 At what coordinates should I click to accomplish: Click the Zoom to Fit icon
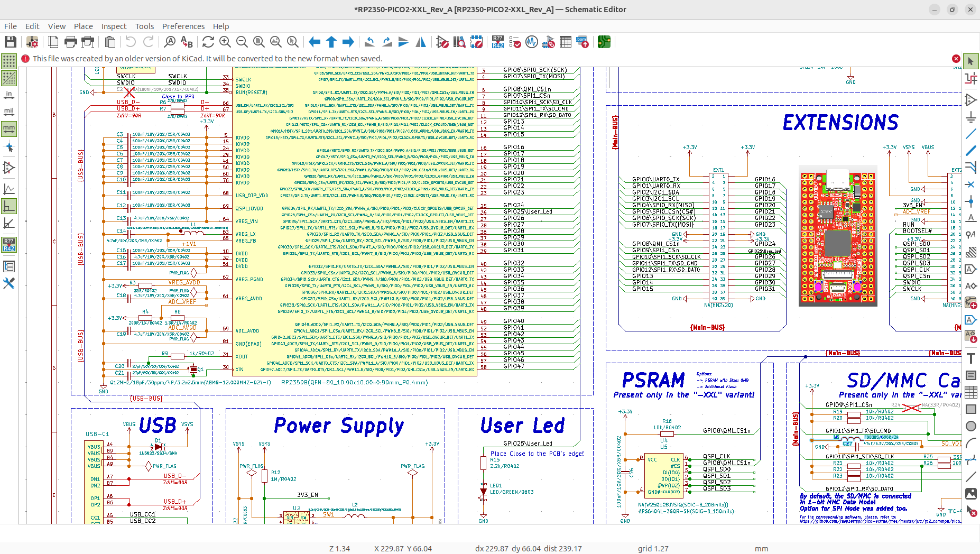(259, 42)
